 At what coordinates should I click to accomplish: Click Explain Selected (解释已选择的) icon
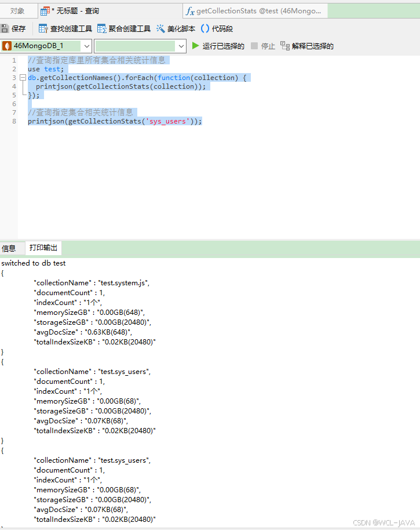click(285, 46)
